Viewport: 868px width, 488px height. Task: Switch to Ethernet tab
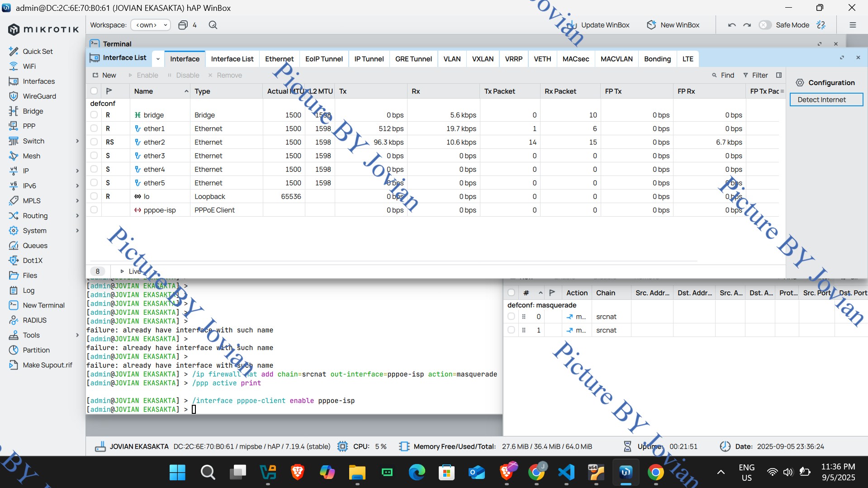[x=279, y=59]
